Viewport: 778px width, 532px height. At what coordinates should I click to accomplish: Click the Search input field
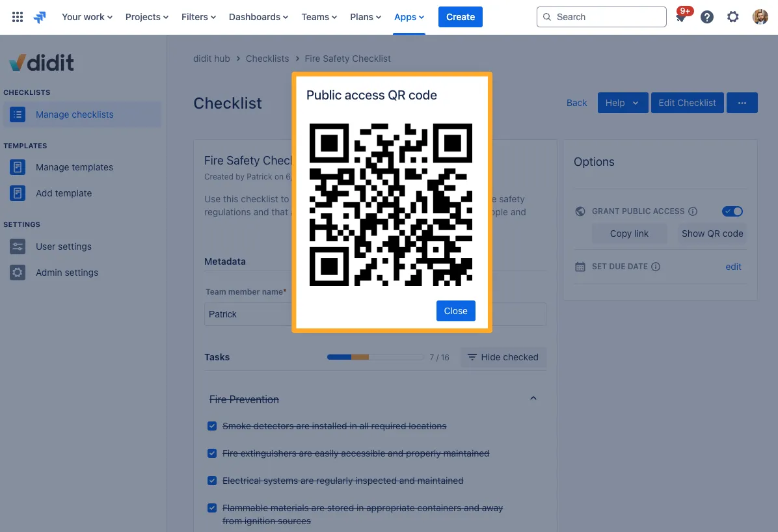point(601,17)
